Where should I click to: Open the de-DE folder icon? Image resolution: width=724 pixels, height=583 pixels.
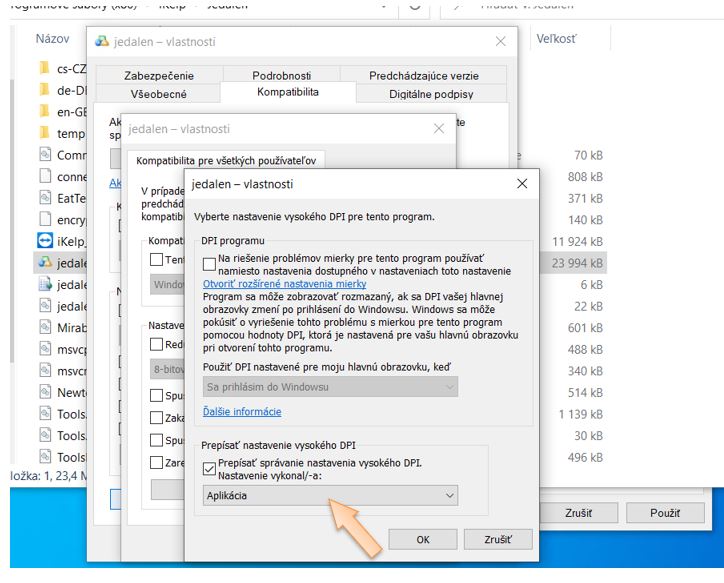(44, 90)
